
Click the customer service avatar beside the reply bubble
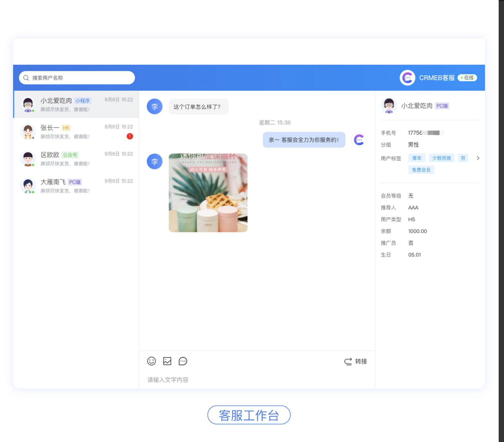359,139
